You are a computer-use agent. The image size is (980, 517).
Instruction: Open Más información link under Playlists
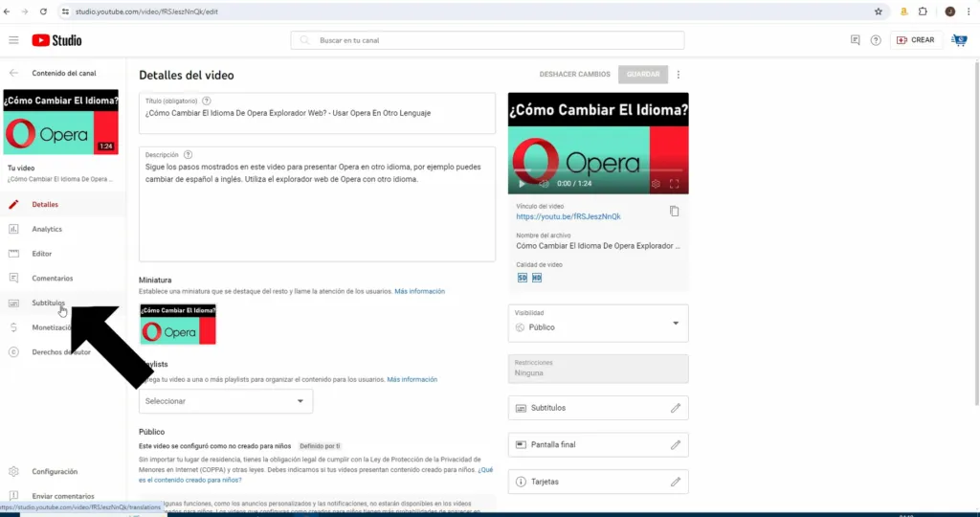click(412, 379)
